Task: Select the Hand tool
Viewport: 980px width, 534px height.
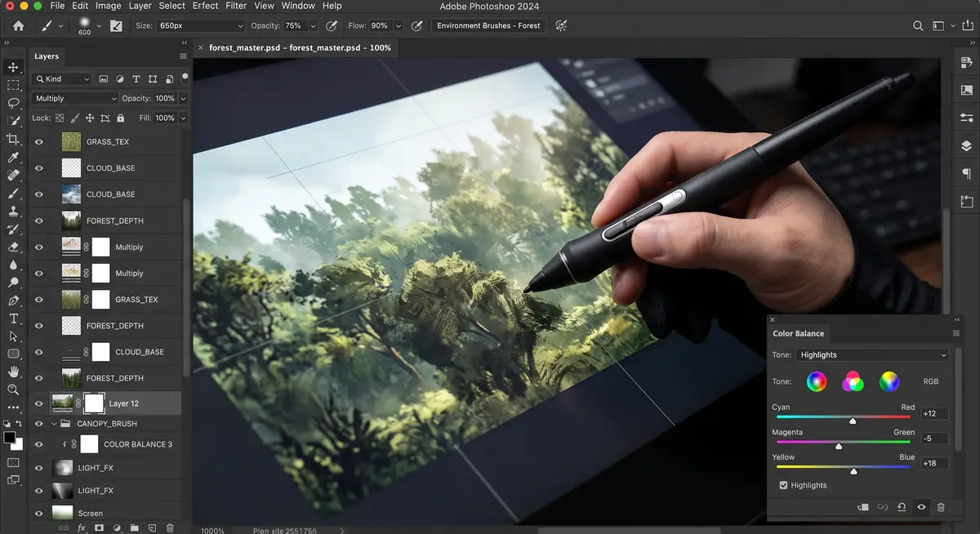Action: click(x=13, y=372)
